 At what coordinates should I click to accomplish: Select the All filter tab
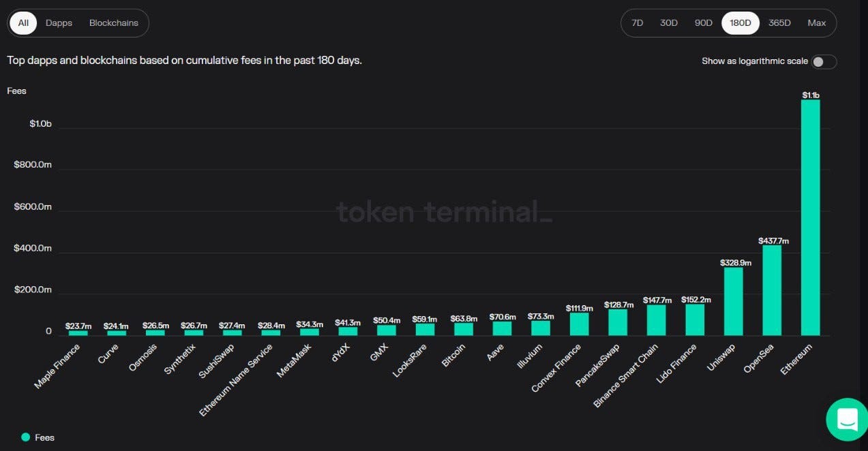pos(23,23)
